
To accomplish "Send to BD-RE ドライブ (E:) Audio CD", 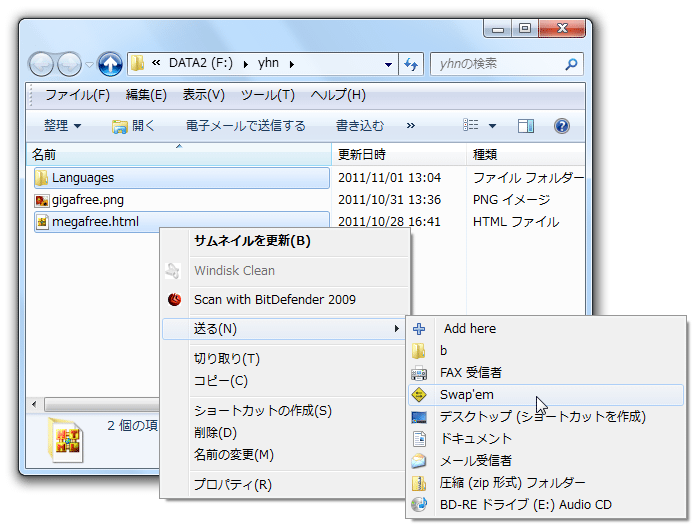I will click(546, 505).
